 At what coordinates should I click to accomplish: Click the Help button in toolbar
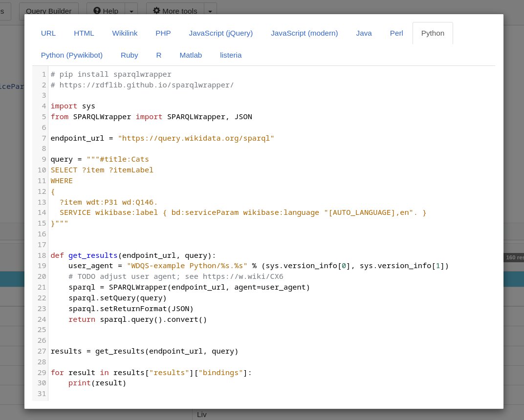[106, 11]
